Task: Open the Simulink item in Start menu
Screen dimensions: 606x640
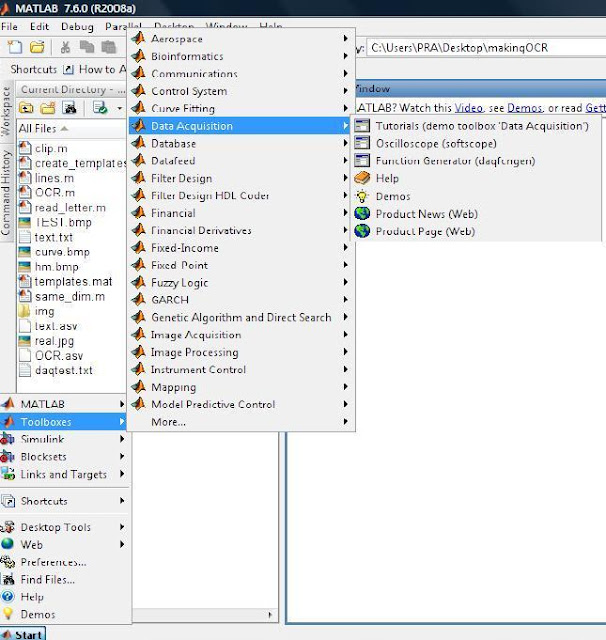Action: [63, 439]
